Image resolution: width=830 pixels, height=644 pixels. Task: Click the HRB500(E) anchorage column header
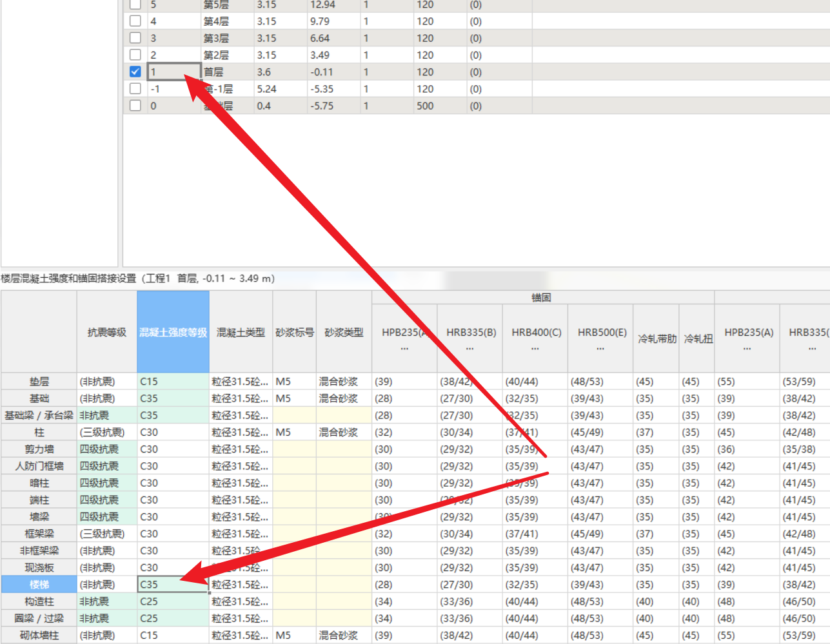600,338
